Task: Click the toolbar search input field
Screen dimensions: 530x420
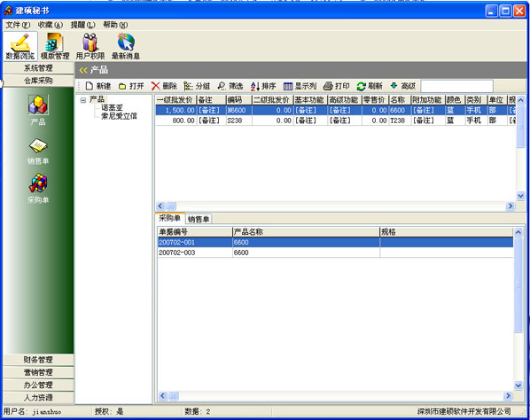Action: click(x=457, y=86)
